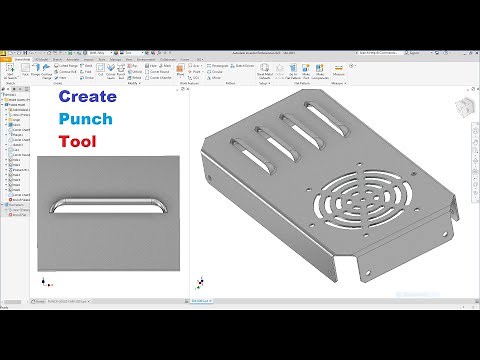Select the Rip tool

pos(132,66)
